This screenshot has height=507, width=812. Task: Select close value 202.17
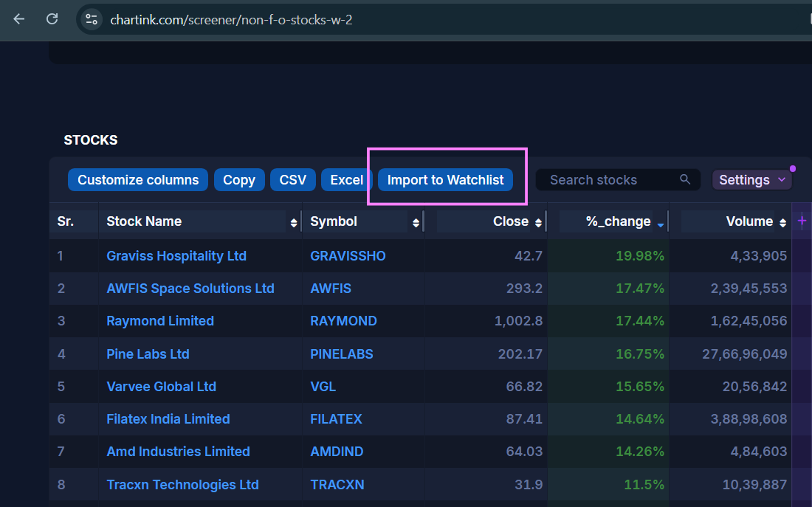(520, 354)
